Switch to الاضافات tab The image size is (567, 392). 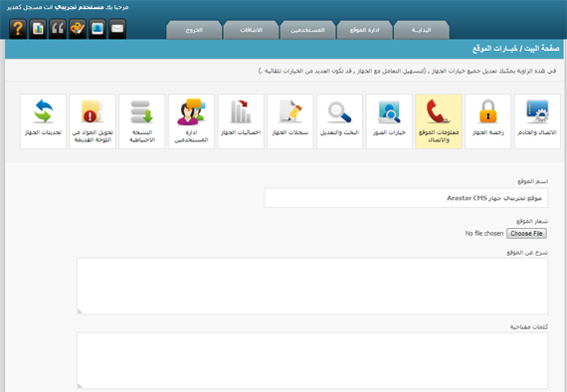[251, 30]
